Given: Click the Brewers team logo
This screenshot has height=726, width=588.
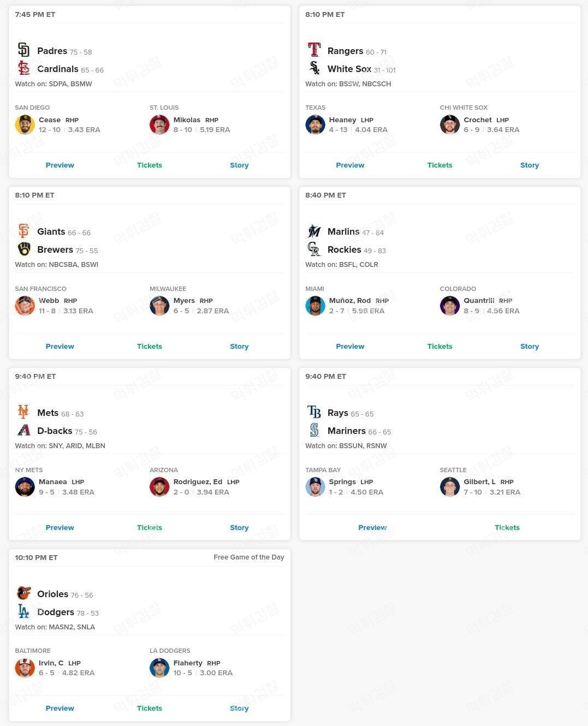Looking at the screenshot, I should click(x=23, y=249).
